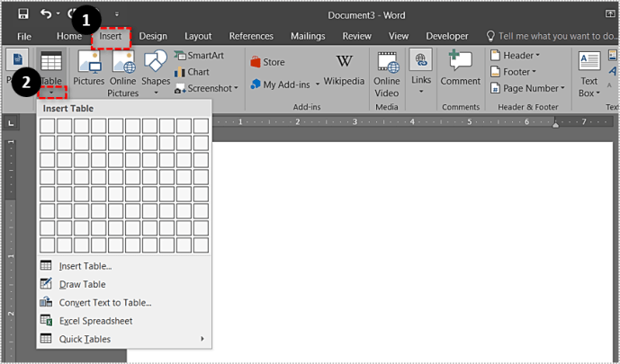The image size is (620, 364).
Task: Switch to the View tab
Action: click(x=398, y=36)
